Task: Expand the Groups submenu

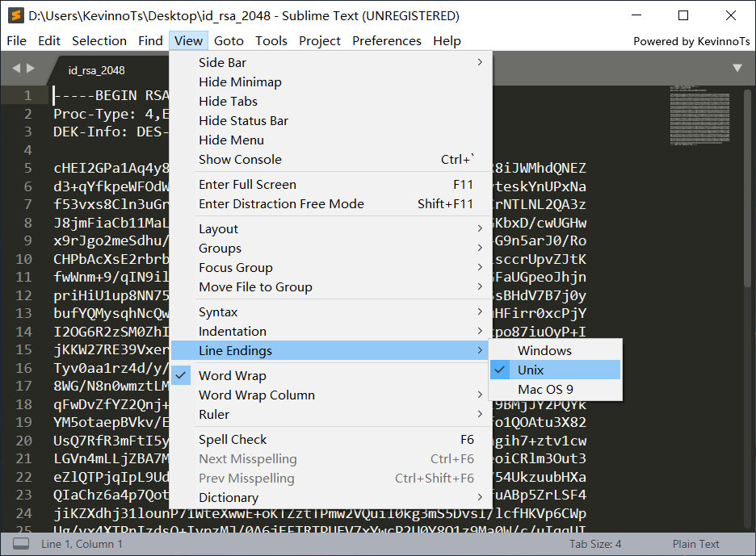Action: [x=331, y=248]
